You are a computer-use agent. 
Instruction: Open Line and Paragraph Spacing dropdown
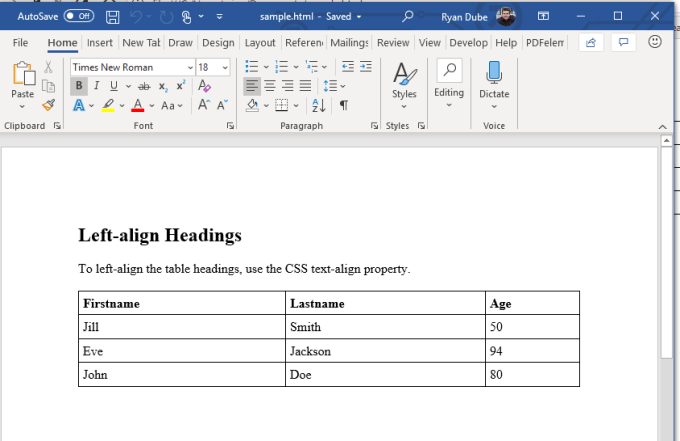coord(343,86)
